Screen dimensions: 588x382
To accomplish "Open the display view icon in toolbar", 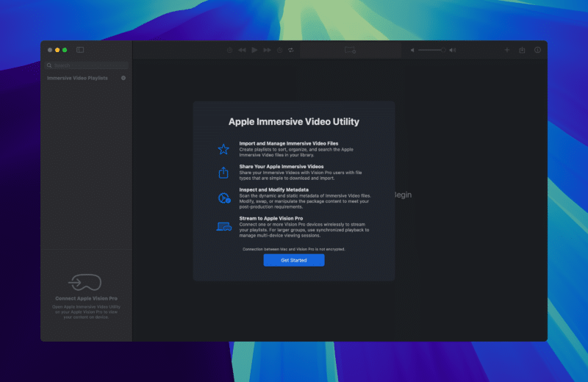I will coord(351,50).
